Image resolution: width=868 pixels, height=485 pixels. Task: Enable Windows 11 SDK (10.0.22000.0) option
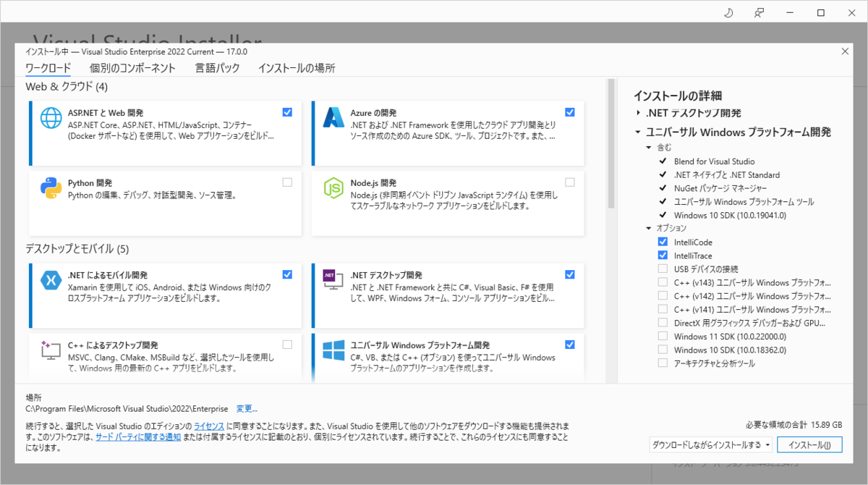(x=663, y=336)
